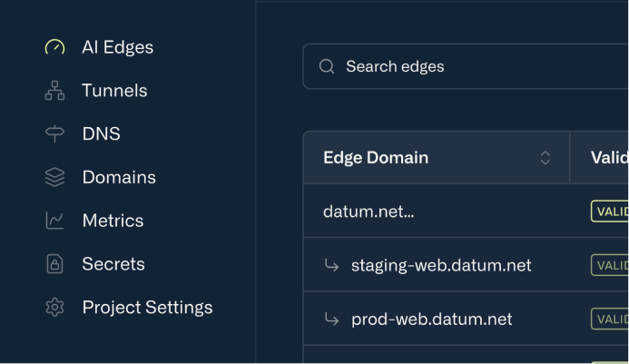
Task: Click sub-row arrow icon beside staging-web.datum.net
Action: click(331, 265)
